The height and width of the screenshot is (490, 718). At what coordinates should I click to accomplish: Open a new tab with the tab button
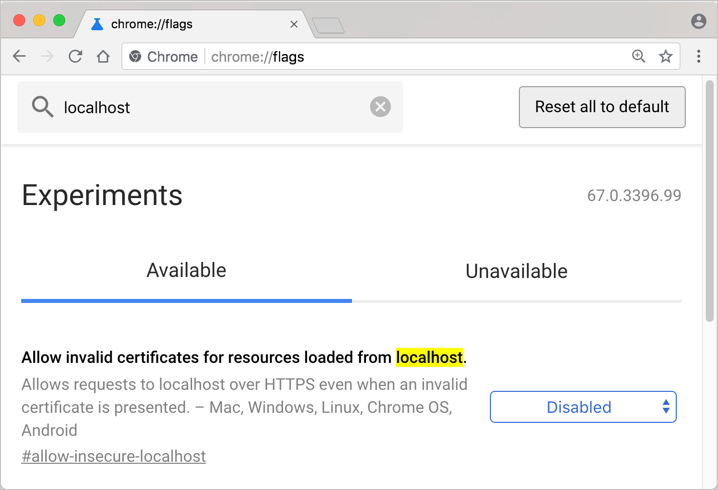(x=328, y=25)
